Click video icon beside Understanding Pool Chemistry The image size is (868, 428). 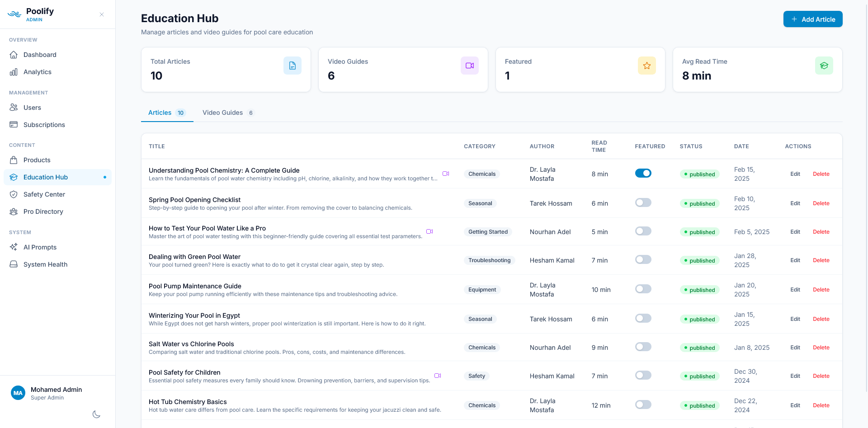(x=446, y=174)
